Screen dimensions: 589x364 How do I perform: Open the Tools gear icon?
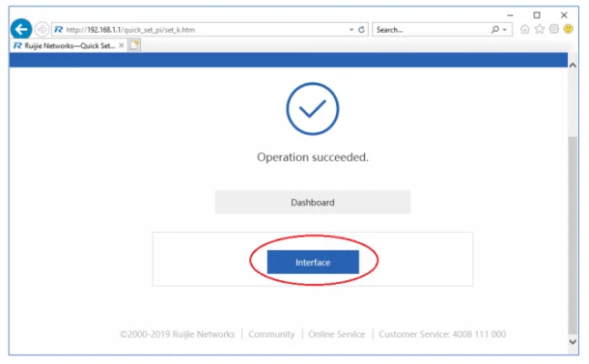coord(554,29)
